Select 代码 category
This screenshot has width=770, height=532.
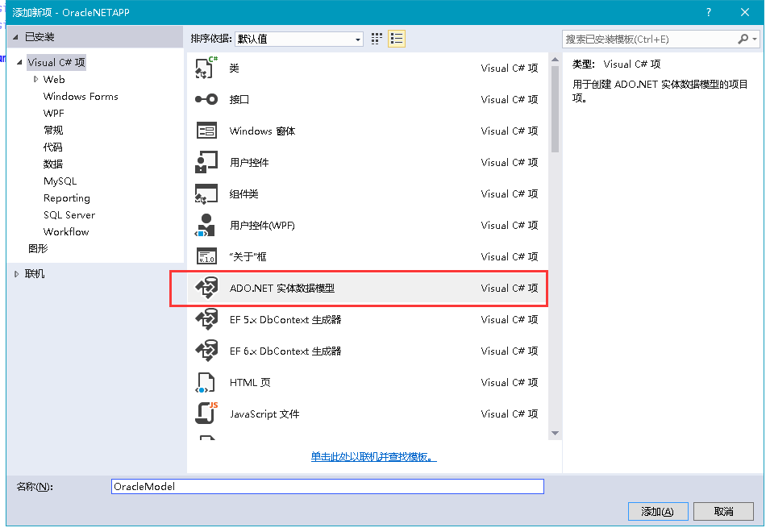click(53, 147)
